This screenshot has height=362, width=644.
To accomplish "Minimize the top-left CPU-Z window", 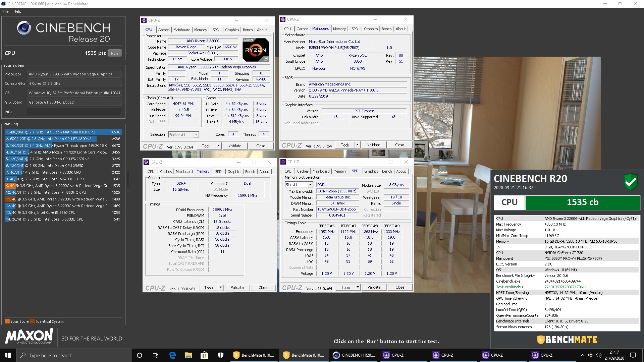I will pos(236,20).
